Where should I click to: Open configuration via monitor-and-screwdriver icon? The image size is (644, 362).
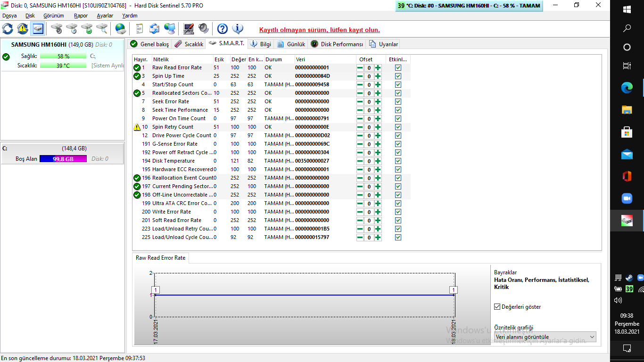click(189, 29)
